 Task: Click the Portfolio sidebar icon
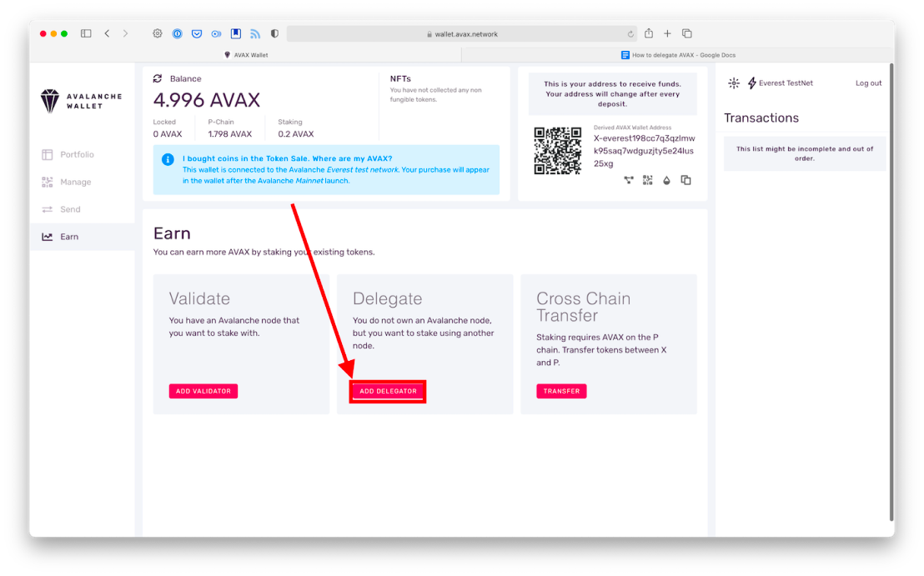click(48, 154)
